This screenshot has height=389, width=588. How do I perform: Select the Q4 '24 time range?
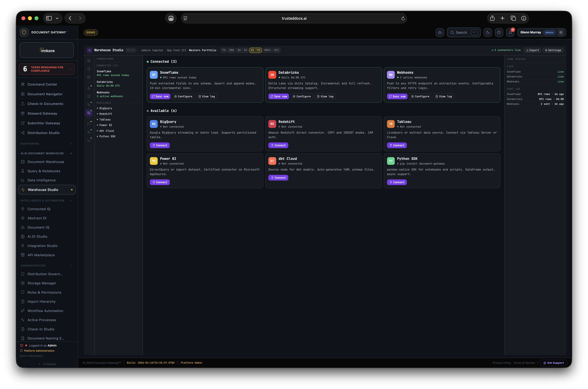tap(242, 50)
